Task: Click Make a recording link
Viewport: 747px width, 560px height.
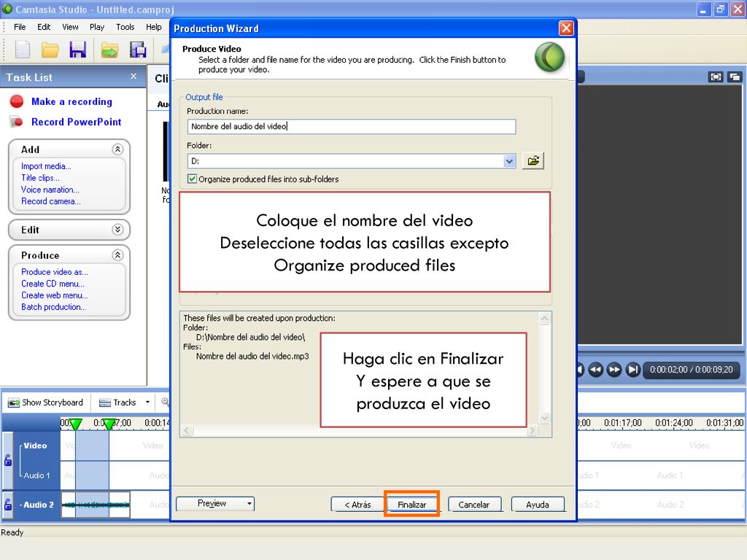Action: click(72, 101)
